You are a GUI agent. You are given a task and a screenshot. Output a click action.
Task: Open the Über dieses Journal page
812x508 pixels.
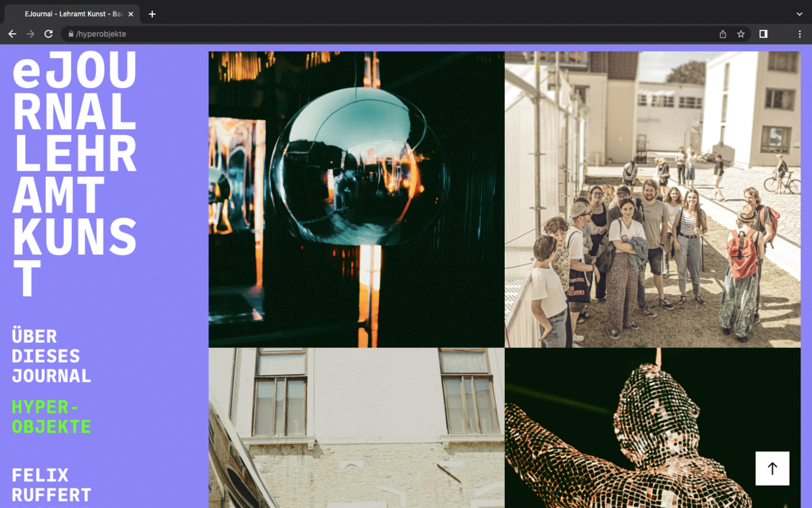click(x=51, y=356)
